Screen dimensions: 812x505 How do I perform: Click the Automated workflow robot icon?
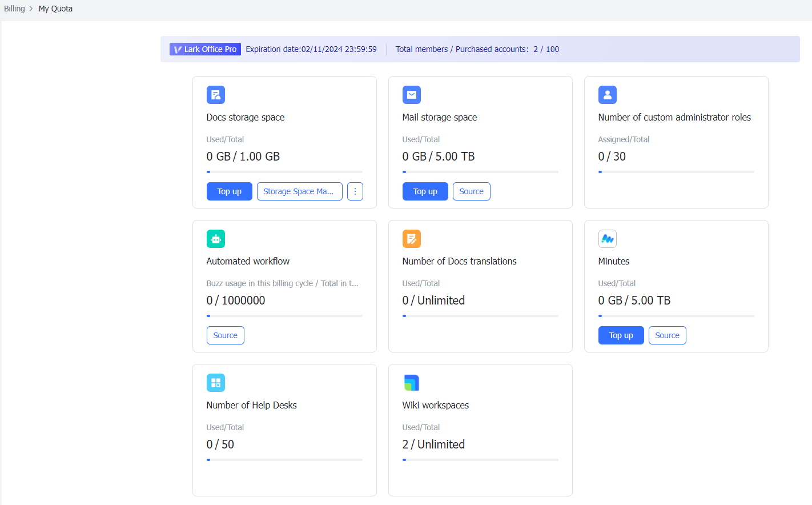pos(216,239)
